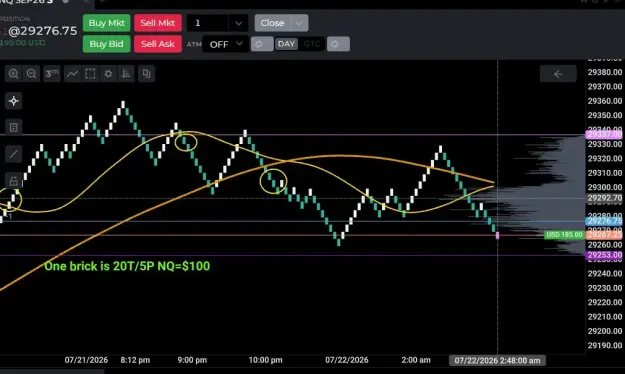Screen dimensions: 625x374
Task: Click the 07/22/2026 2:48:00 am time label
Action: [x=497, y=360]
